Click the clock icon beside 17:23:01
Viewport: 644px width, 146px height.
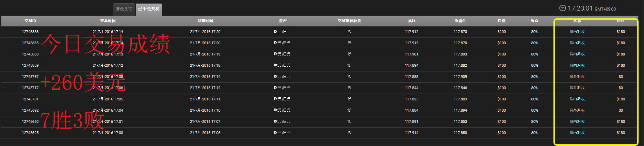click(x=563, y=8)
